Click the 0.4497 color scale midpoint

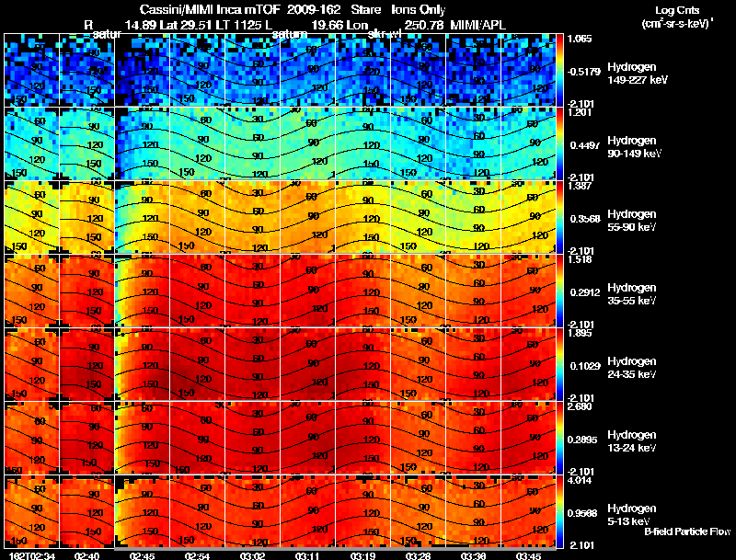(585, 145)
